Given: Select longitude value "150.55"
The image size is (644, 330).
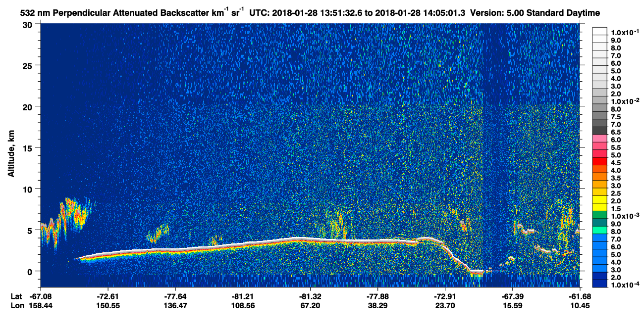Looking at the screenshot, I should click(x=108, y=306).
